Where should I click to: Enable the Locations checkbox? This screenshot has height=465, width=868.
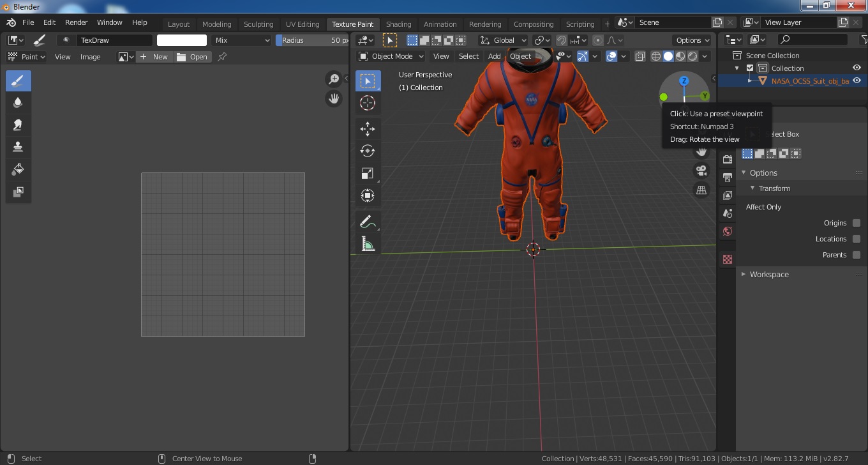point(857,239)
